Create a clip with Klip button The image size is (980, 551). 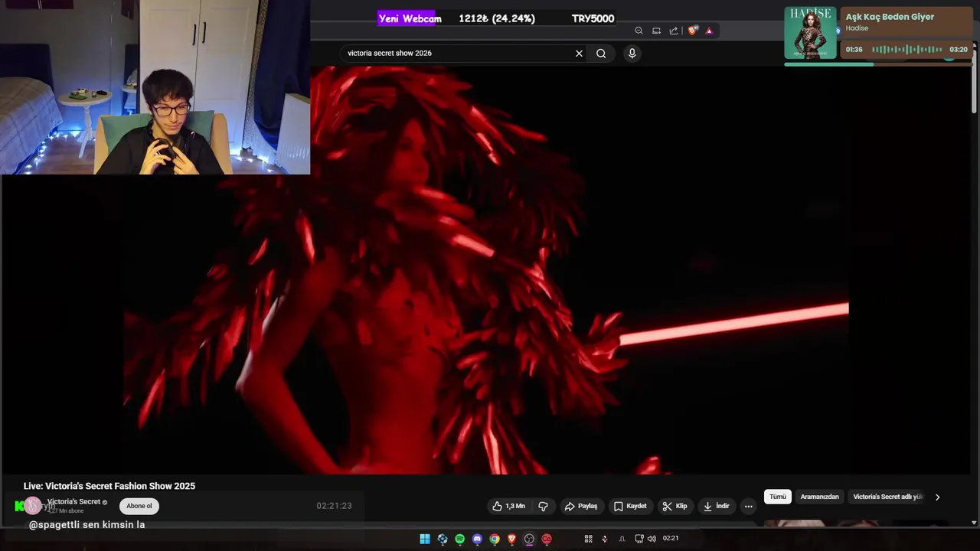[675, 506]
